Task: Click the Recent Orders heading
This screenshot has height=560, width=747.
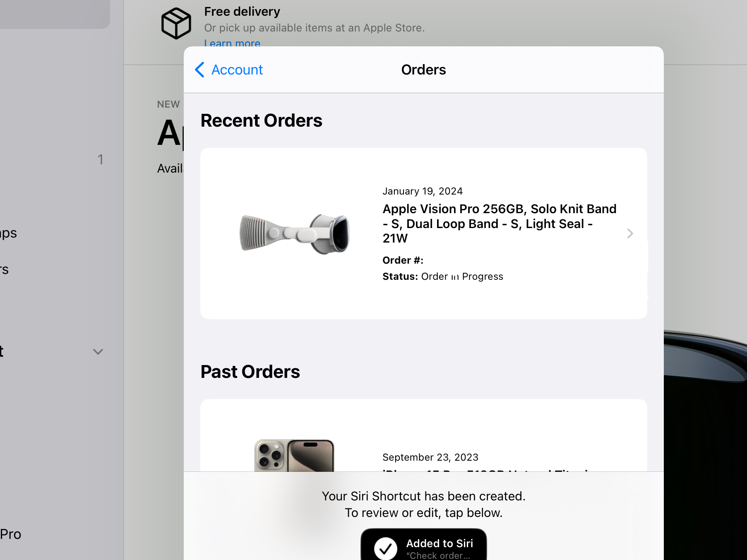Action: click(x=261, y=121)
